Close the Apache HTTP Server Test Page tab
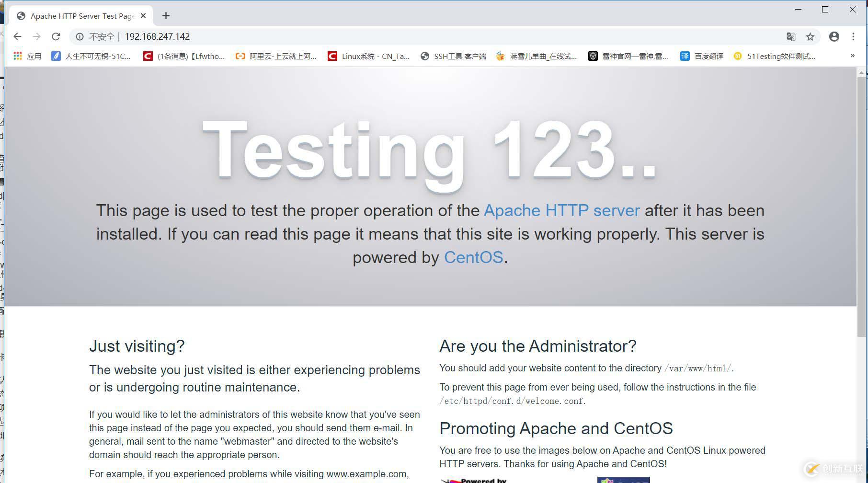 (143, 16)
